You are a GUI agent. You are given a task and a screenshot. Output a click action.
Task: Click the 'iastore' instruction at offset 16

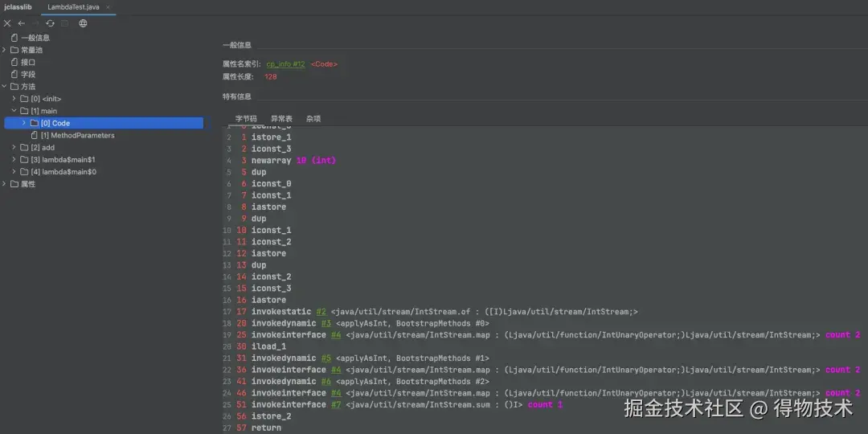[268, 300]
